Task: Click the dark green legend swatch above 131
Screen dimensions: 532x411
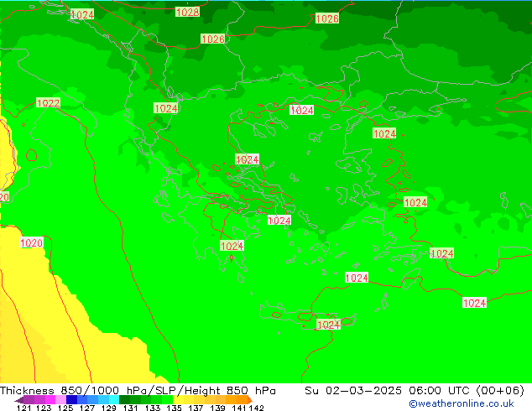Action: click(124, 399)
